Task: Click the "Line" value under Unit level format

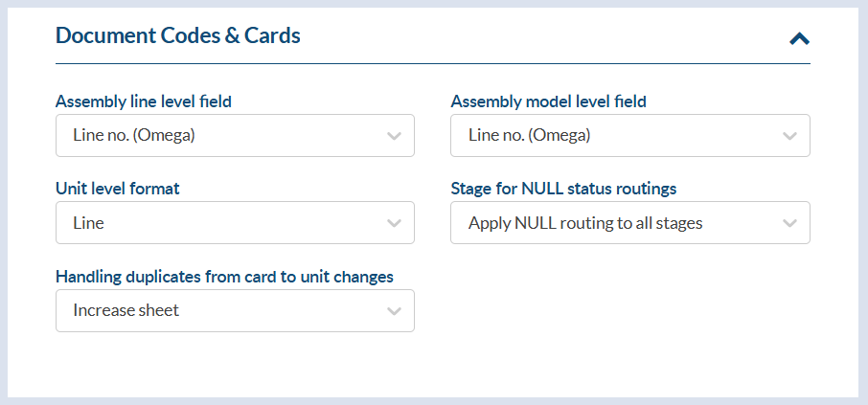Action: tap(88, 223)
